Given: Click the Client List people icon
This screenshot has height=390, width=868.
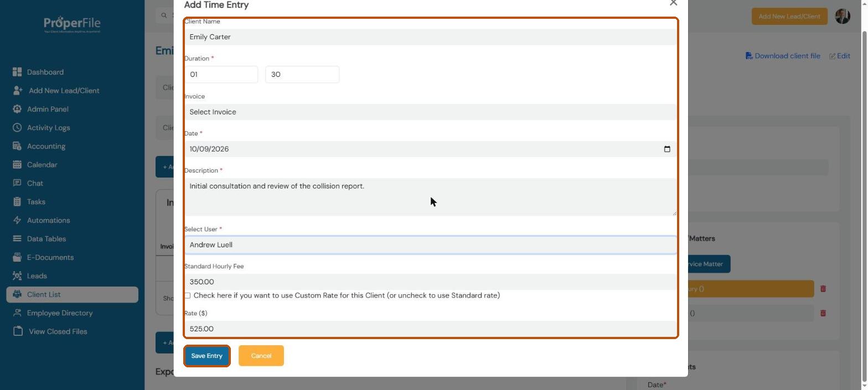Looking at the screenshot, I should (17, 294).
